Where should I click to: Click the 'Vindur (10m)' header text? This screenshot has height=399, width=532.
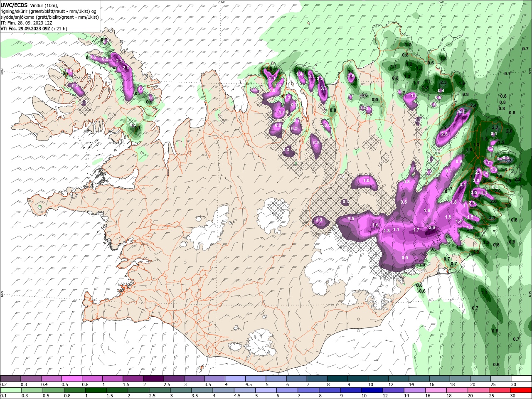coord(44,5)
